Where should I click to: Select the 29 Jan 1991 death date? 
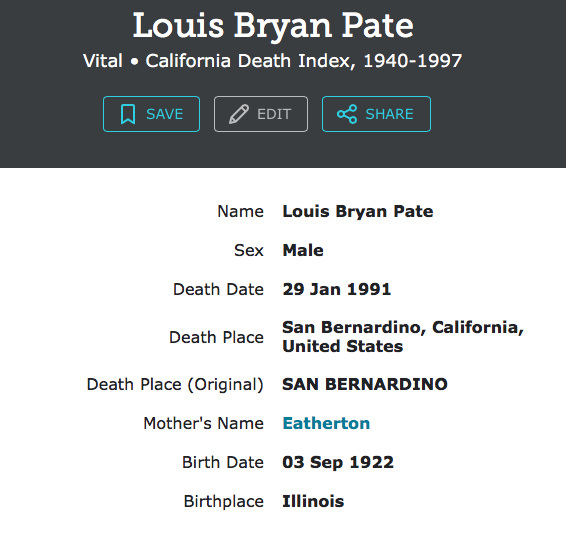click(337, 289)
